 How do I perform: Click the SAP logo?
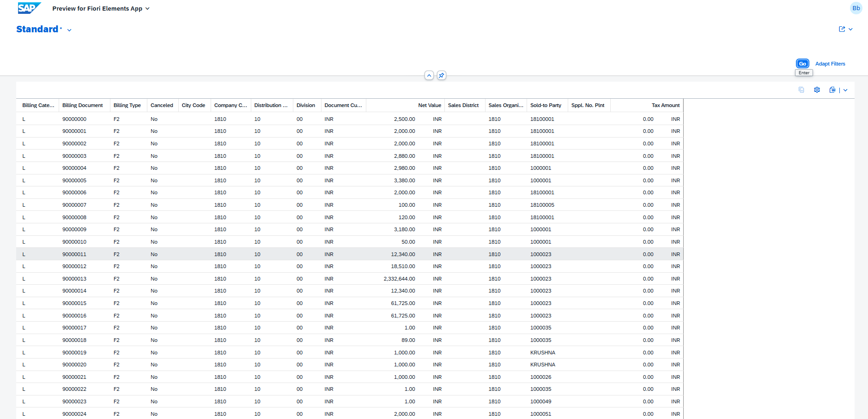click(29, 8)
